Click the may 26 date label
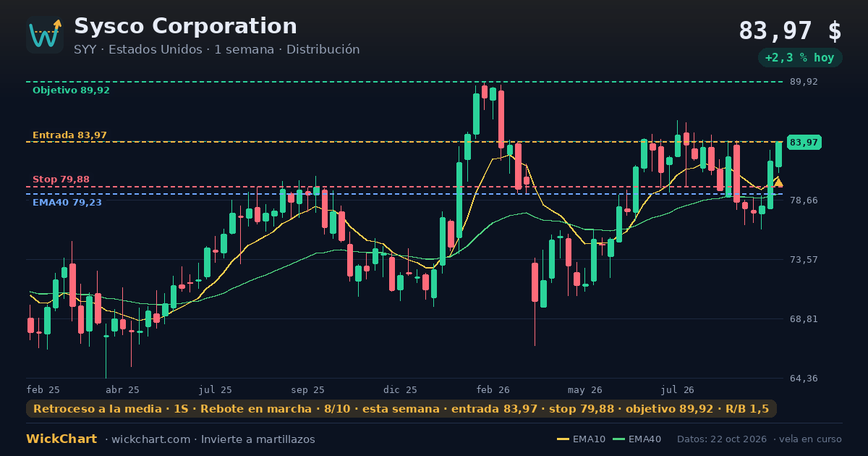Screen dimensions: 868x456 tap(585, 390)
